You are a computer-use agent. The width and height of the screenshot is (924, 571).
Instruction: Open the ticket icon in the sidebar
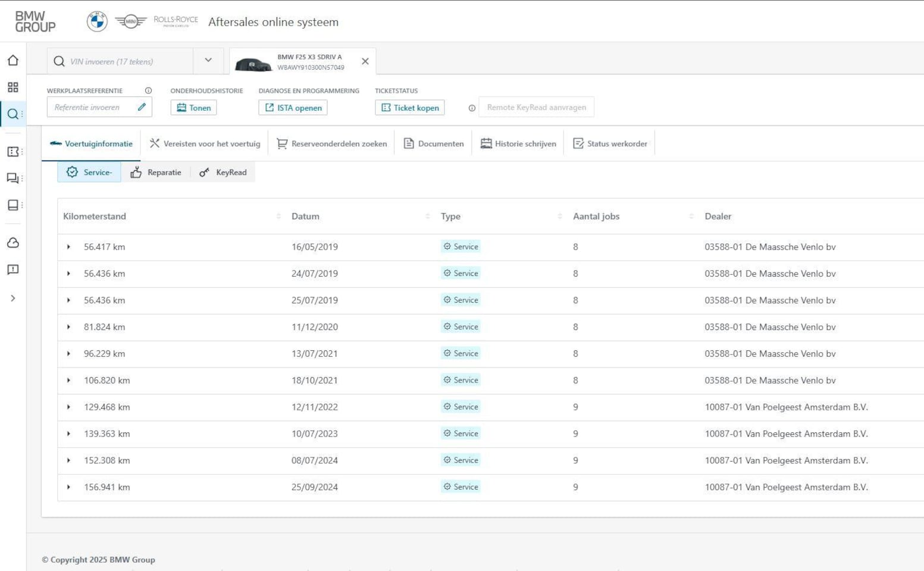tap(13, 152)
